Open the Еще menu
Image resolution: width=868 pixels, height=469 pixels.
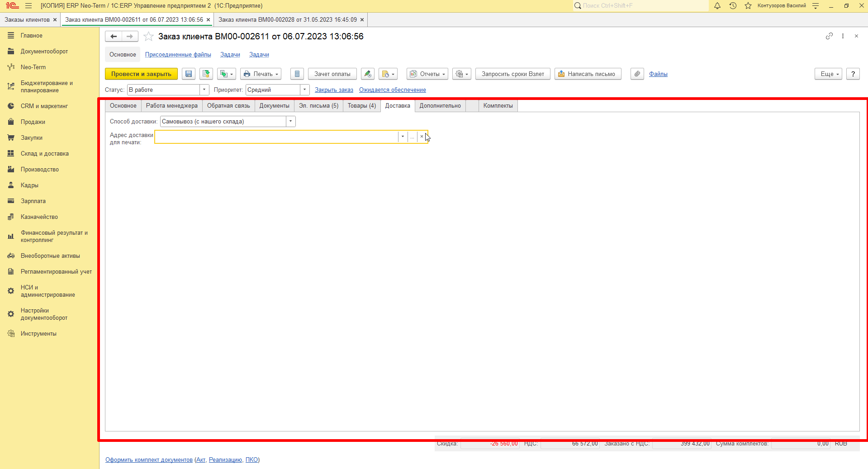(829, 74)
